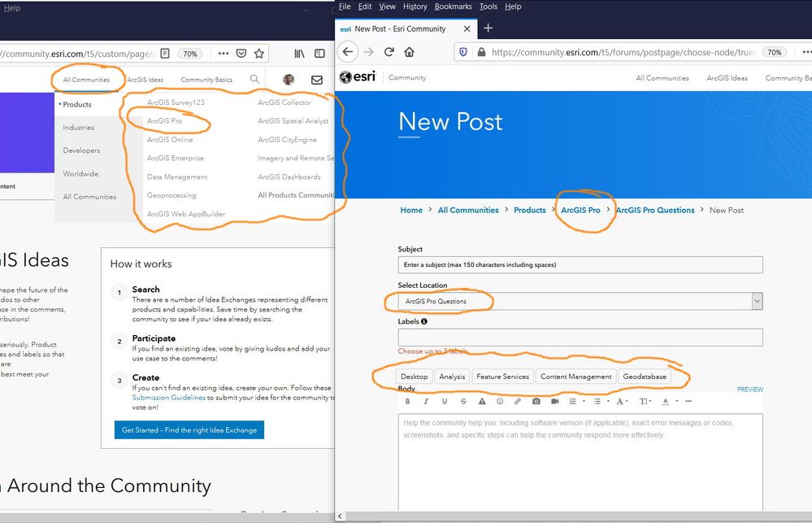The height and width of the screenshot is (523, 812).
Task: Click the spoiler warning triangle icon
Action: pyautogui.click(x=482, y=401)
